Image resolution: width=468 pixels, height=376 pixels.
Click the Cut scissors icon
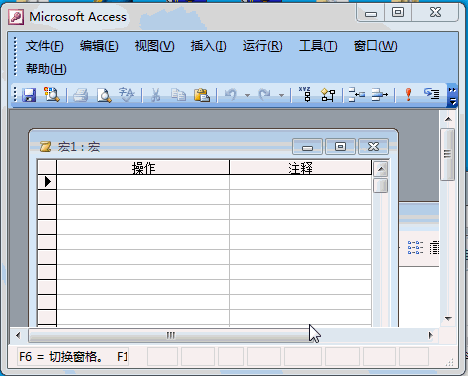(155, 95)
